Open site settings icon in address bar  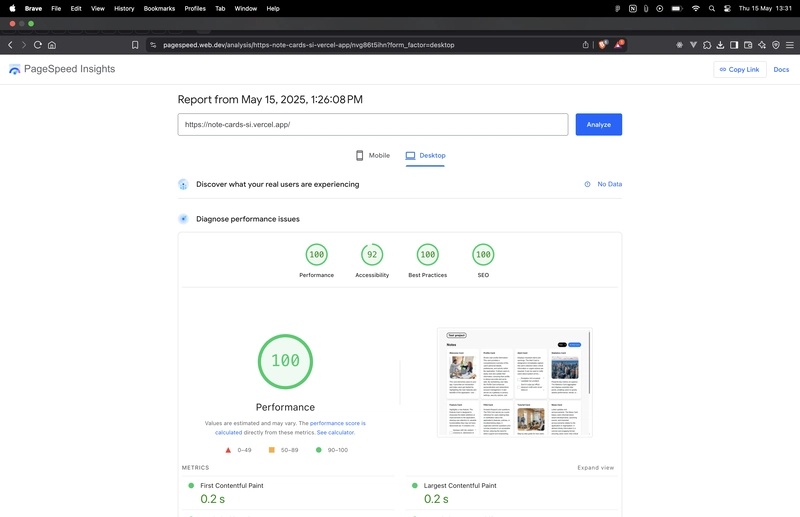tap(153, 45)
